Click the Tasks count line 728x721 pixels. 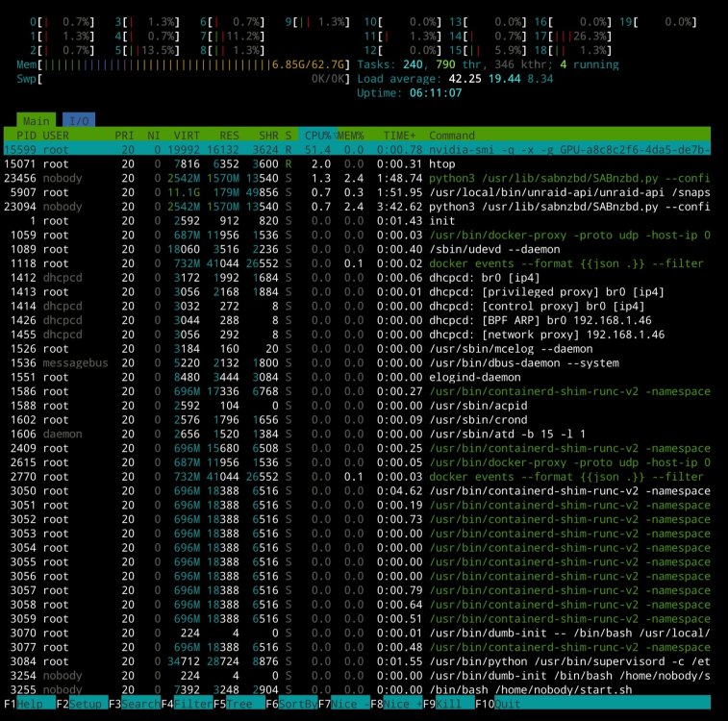pyautogui.click(x=488, y=64)
